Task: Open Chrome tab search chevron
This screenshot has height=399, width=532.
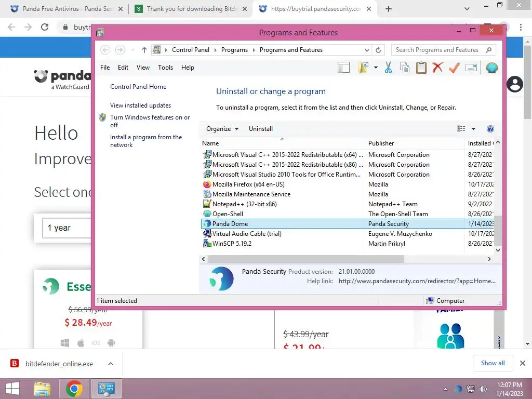Action: [x=467, y=9]
